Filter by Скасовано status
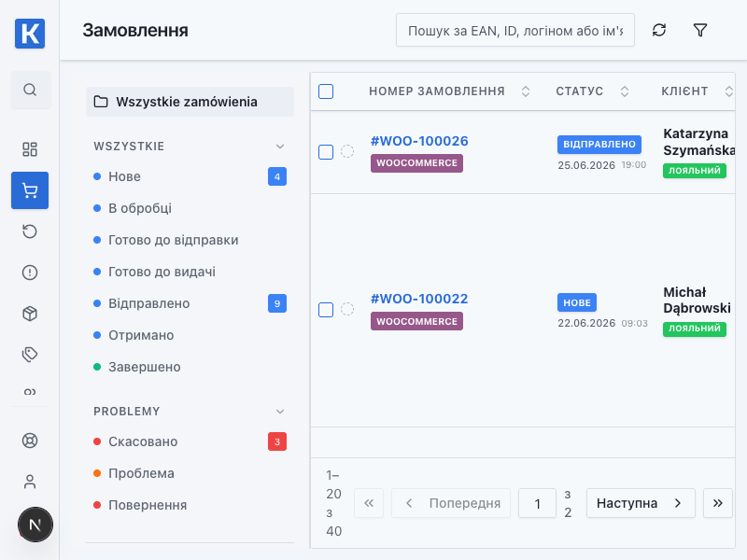Image resolution: width=747 pixels, height=560 pixels. pos(190,441)
